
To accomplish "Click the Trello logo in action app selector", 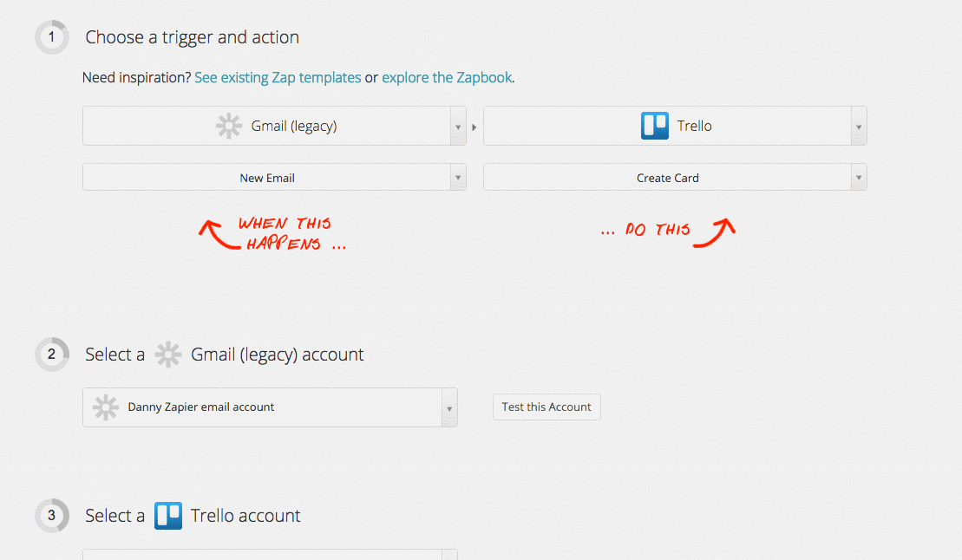I will [655, 126].
